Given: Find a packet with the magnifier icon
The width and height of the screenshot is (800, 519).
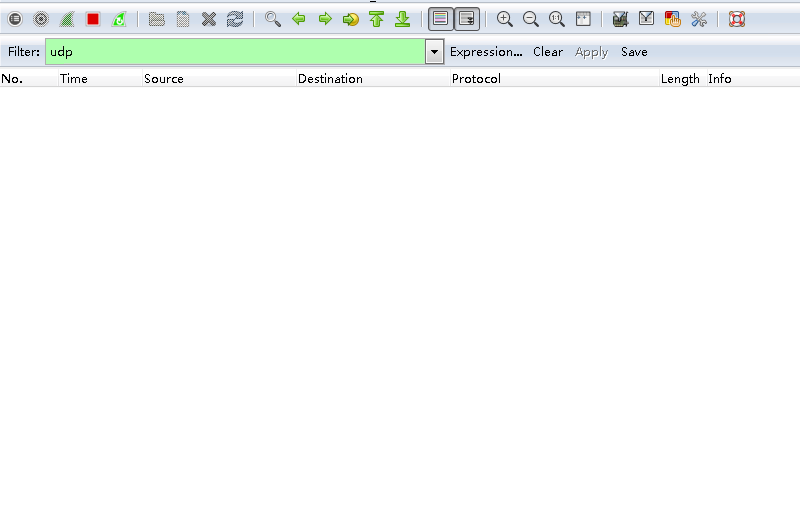Looking at the screenshot, I should pyautogui.click(x=273, y=19).
